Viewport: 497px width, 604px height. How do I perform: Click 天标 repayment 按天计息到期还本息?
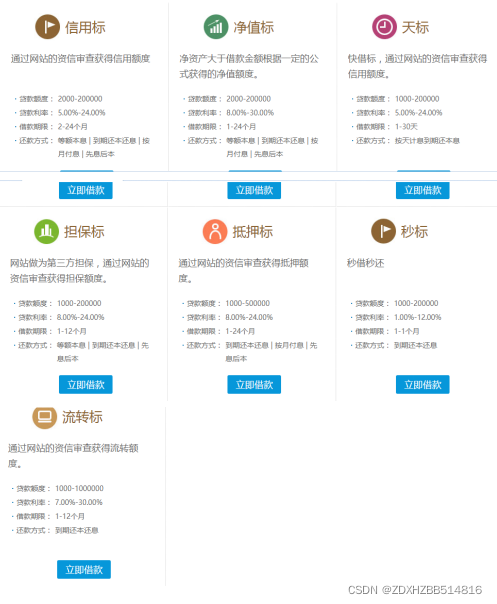(x=427, y=141)
